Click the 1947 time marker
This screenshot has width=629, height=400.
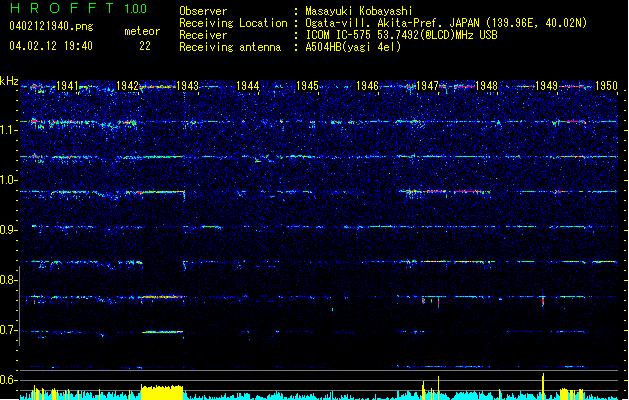427,86
